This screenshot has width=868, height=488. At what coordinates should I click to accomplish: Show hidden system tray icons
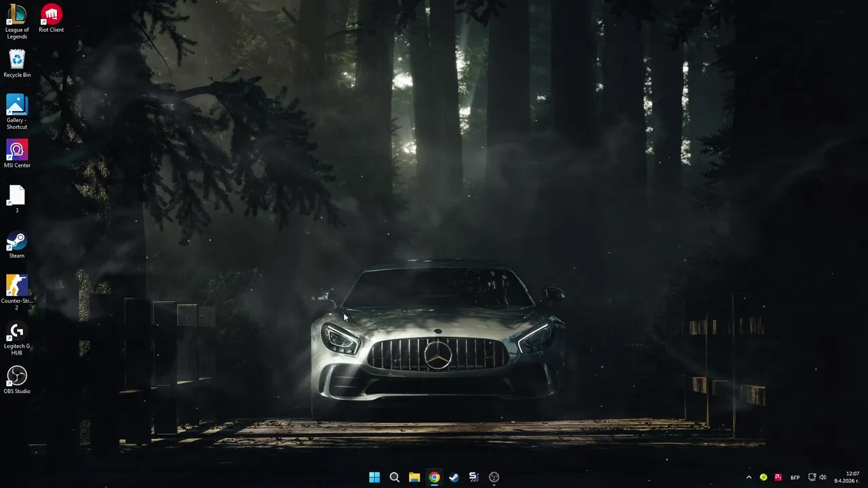coord(749,477)
